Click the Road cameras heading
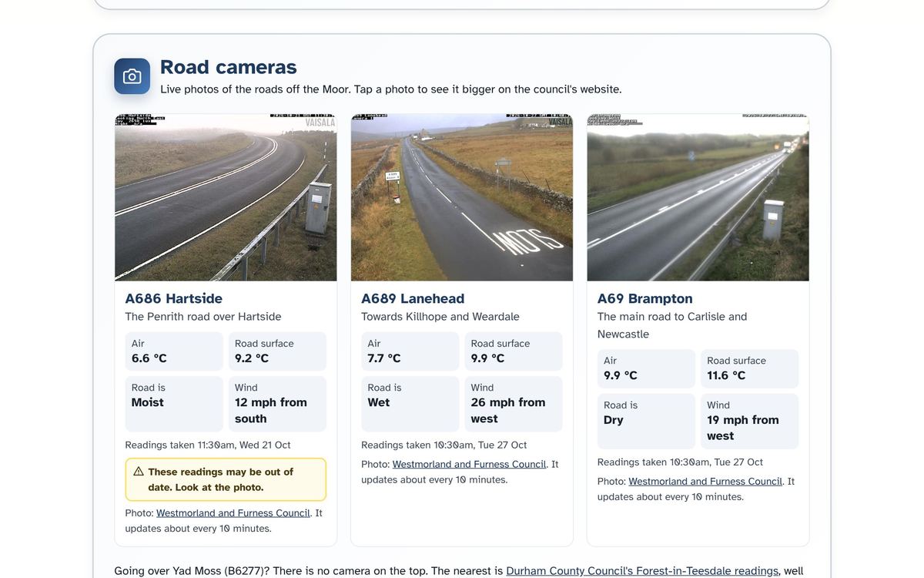 click(x=229, y=67)
